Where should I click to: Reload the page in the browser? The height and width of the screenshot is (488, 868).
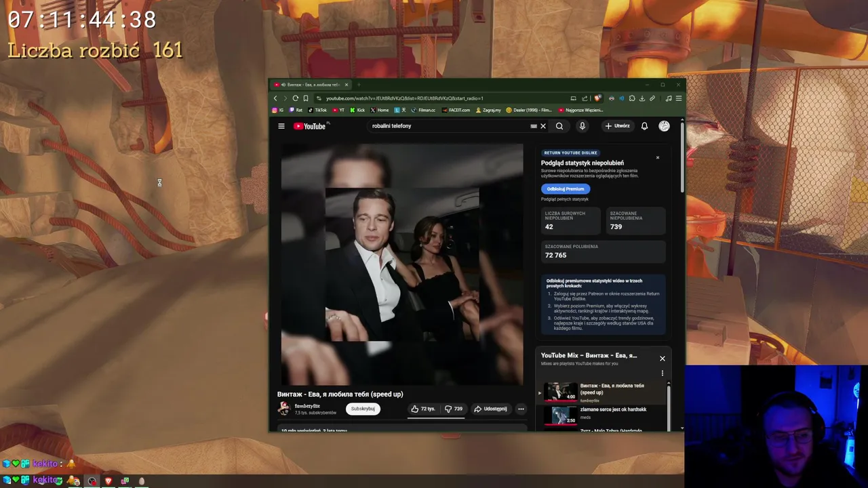click(295, 98)
